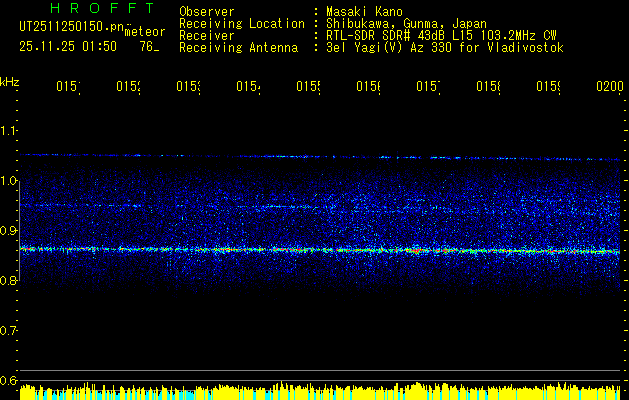Click the date stamp 25.11.25 01:50
Image resolution: width=629 pixels, height=400 pixels.
coord(68,47)
